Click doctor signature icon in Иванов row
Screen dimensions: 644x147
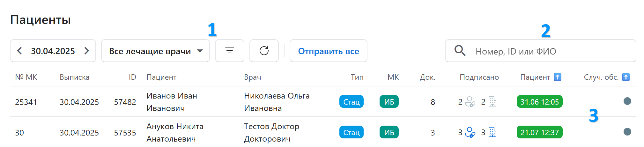pos(470,102)
